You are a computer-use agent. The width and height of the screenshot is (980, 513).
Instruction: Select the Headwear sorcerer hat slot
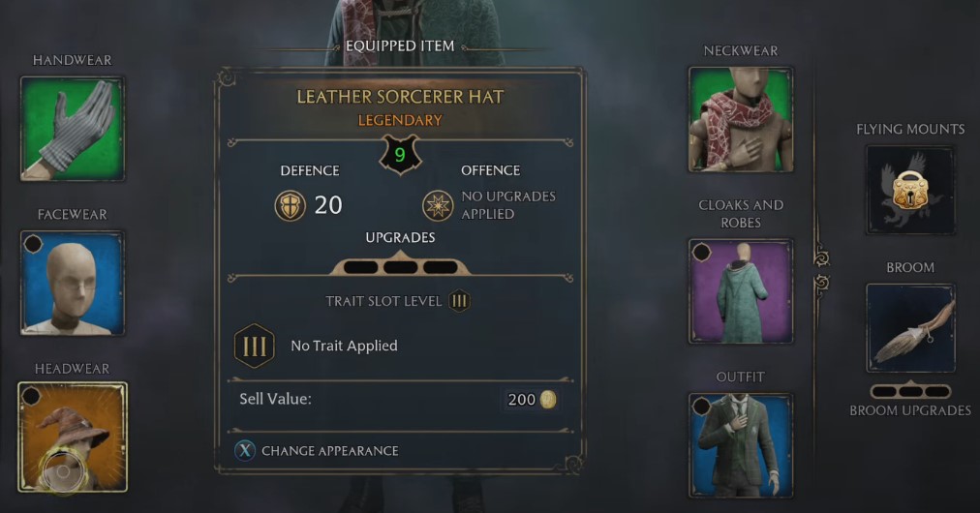coord(73,437)
